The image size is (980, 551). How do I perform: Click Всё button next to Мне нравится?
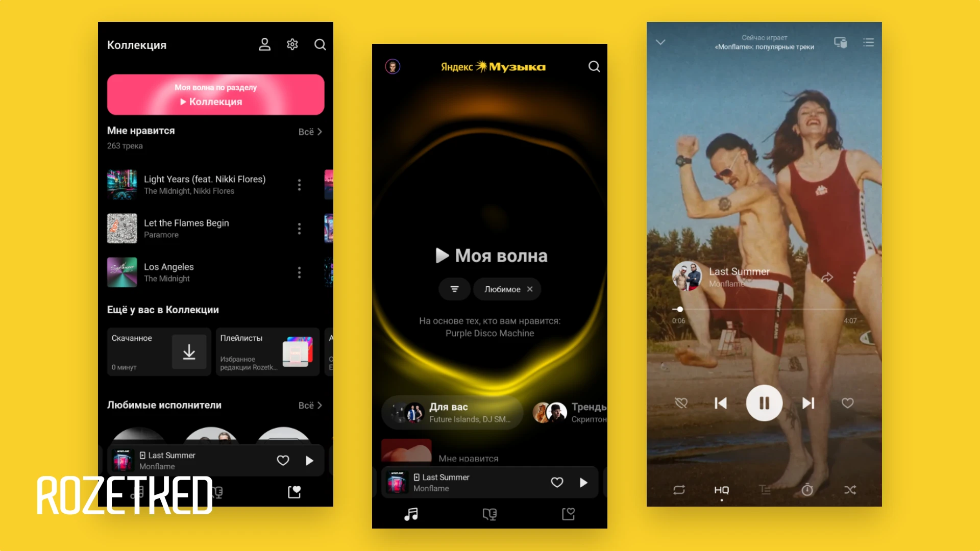coord(308,131)
